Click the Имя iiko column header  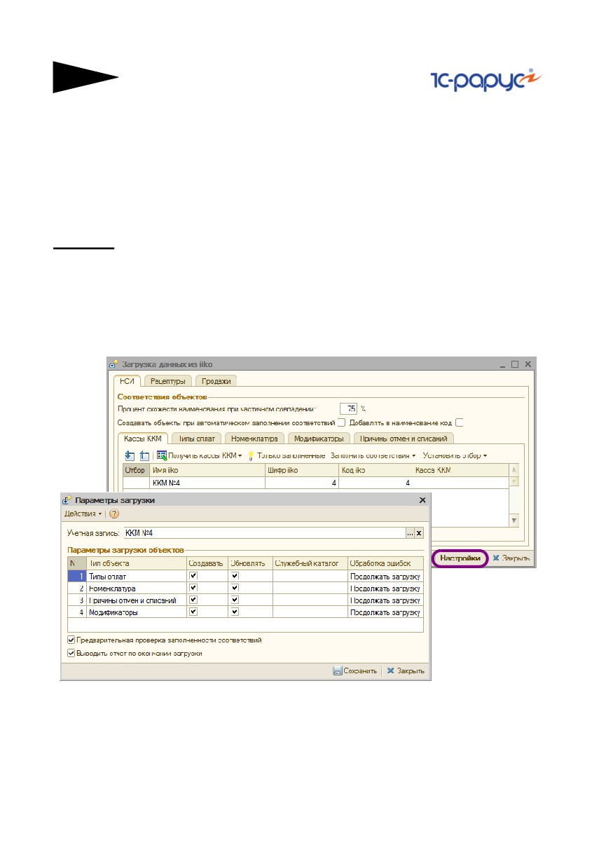207,470
